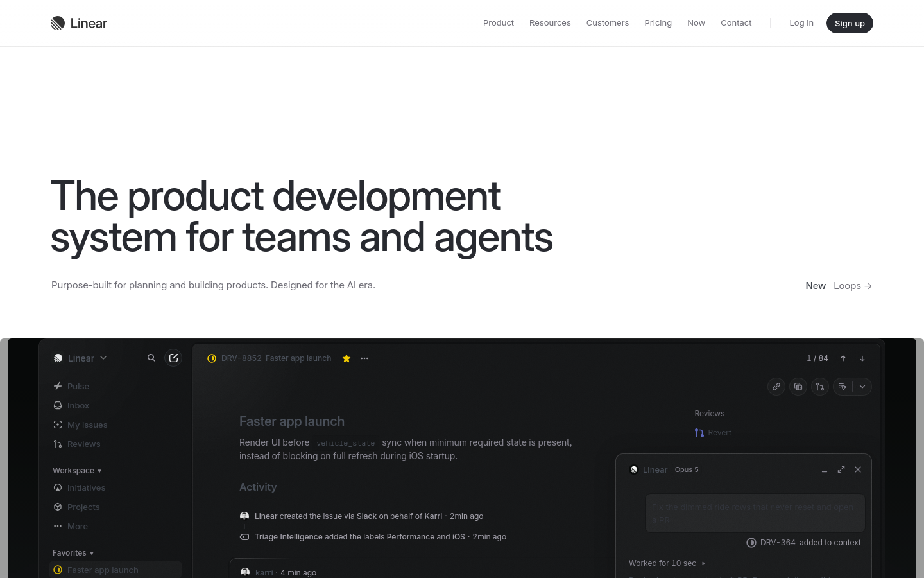
Task: Click the 'Triage Intelligence added the labels' activity row
Action: (373, 537)
